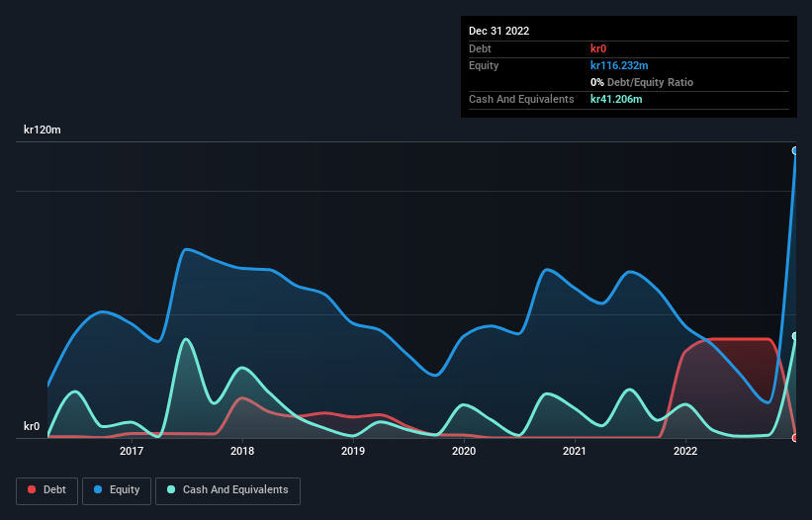
Task: Click the kr120m axis label
Action: click(x=42, y=130)
